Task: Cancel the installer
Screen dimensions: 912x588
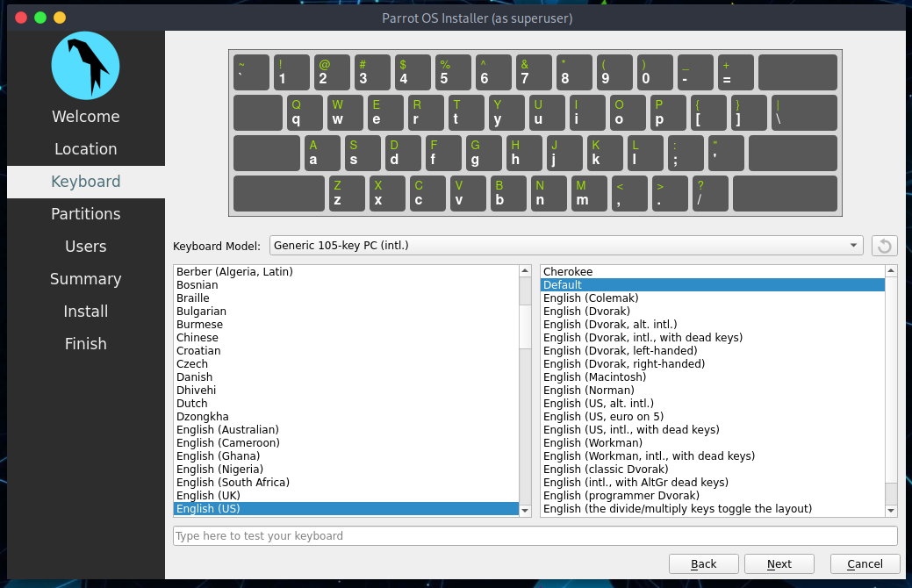Action: [x=865, y=563]
